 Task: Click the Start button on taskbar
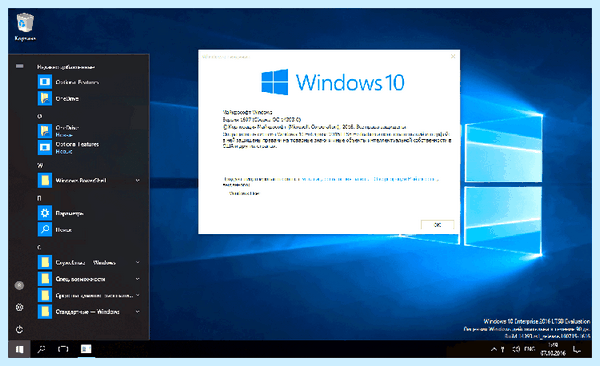tap(19, 349)
